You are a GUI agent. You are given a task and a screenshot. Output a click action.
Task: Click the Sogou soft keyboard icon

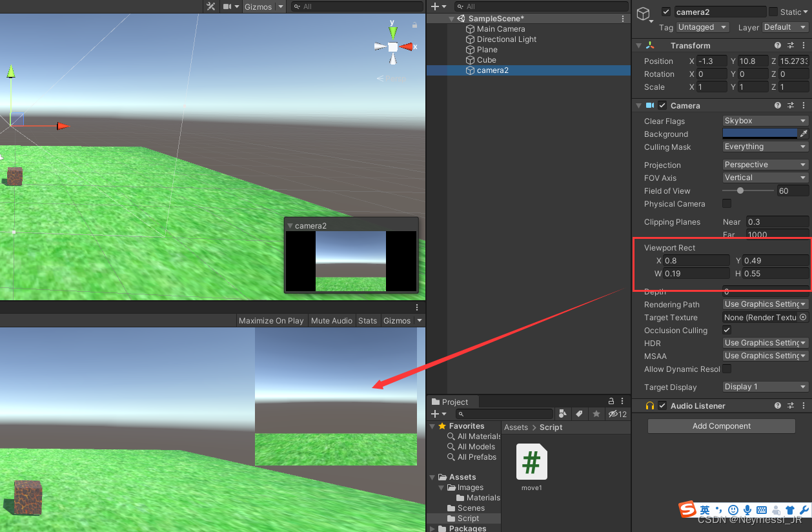(x=762, y=510)
